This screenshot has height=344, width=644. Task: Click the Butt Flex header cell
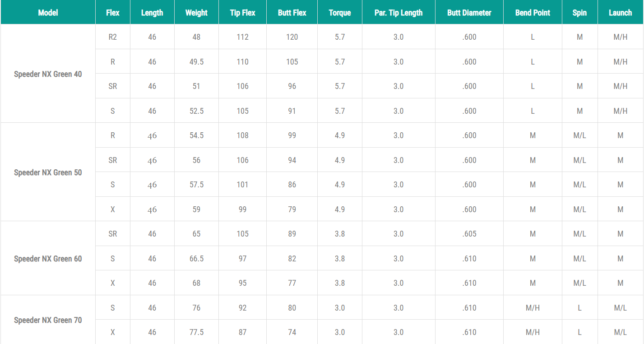point(292,13)
